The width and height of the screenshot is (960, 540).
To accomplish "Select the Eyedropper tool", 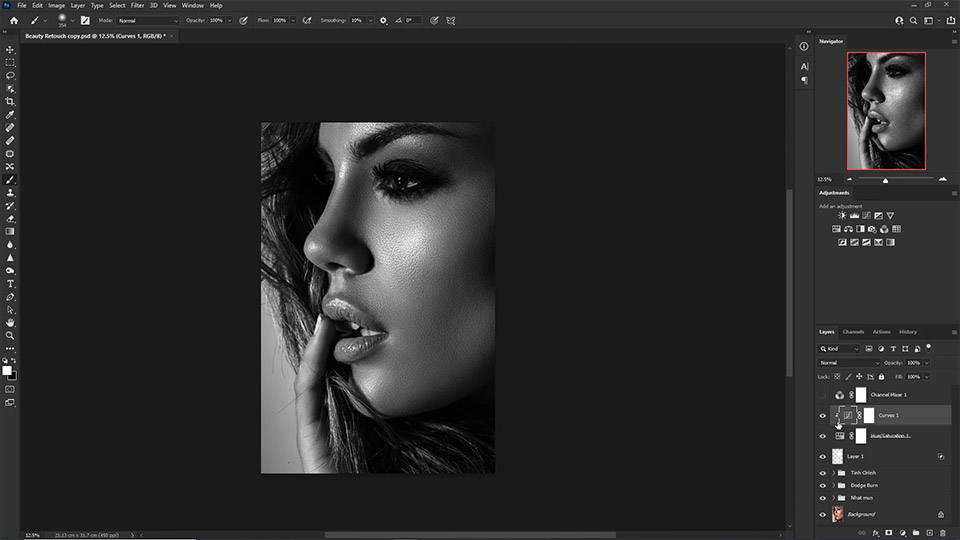I will [10, 115].
